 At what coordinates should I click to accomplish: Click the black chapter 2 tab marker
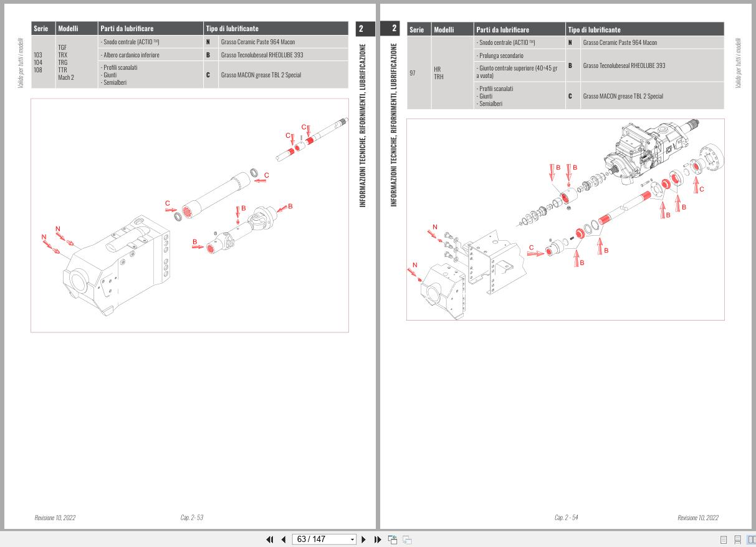[x=363, y=28]
